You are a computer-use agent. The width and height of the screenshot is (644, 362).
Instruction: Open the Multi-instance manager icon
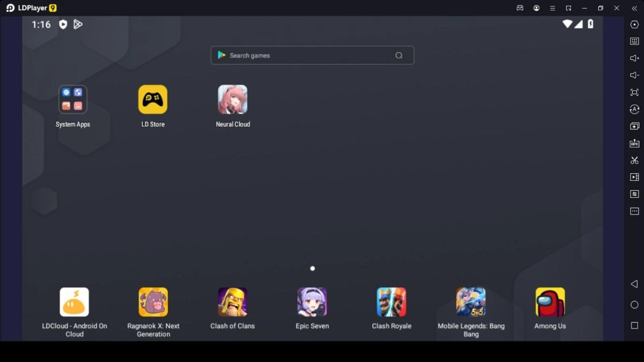635,126
